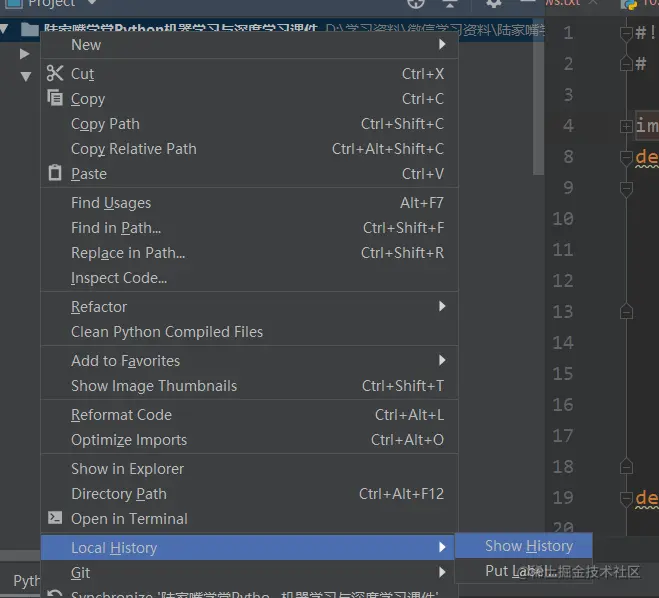Toggle the fold marker on line 9

(x=626, y=188)
